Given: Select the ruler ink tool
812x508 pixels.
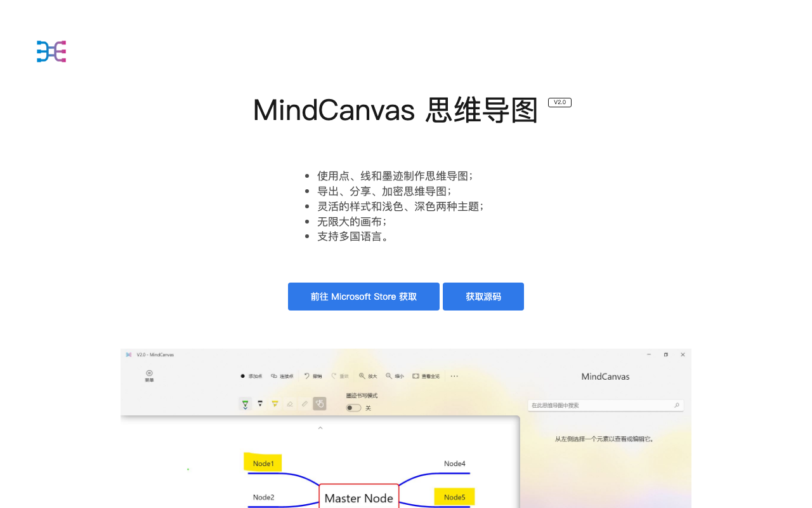Looking at the screenshot, I should (304, 403).
